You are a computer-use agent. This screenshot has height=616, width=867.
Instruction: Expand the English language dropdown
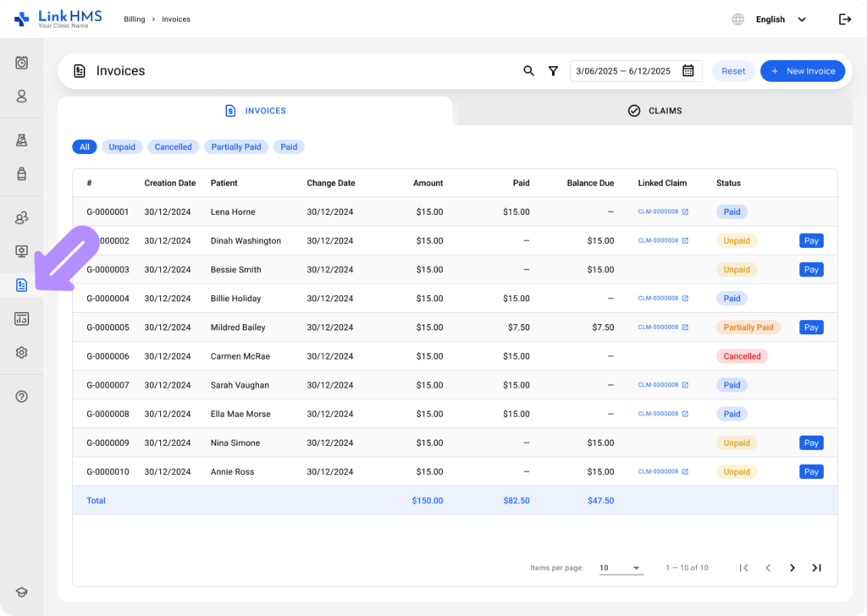[781, 19]
